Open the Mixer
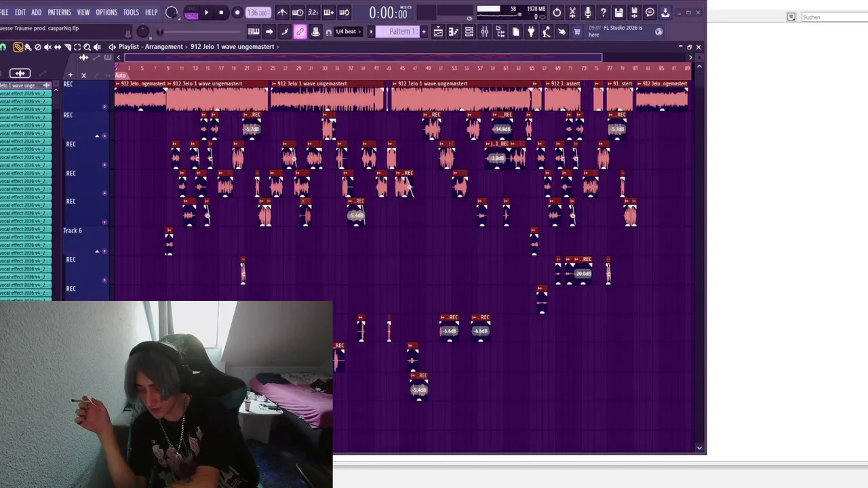Image resolution: width=868 pixels, height=488 pixels. coord(484,31)
